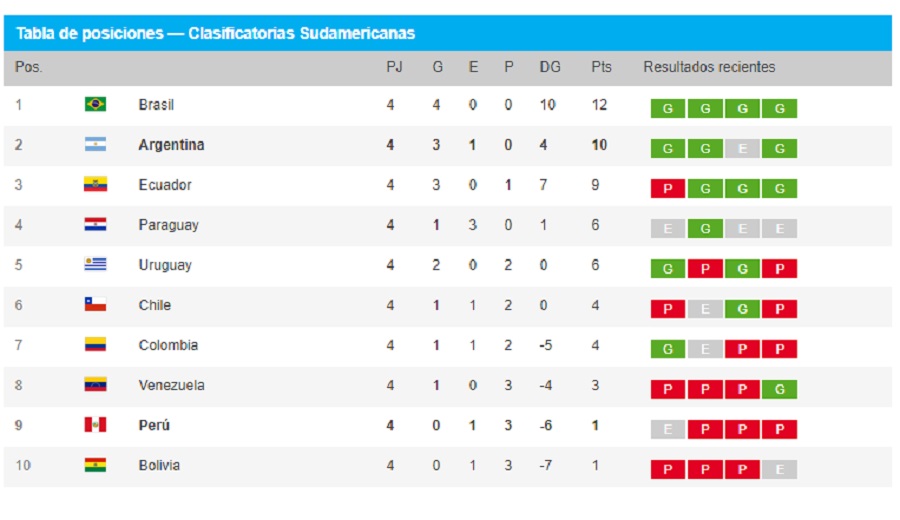Click the Perú flag icon
This screenshot has width=900, height=520.
pos(95,425)
